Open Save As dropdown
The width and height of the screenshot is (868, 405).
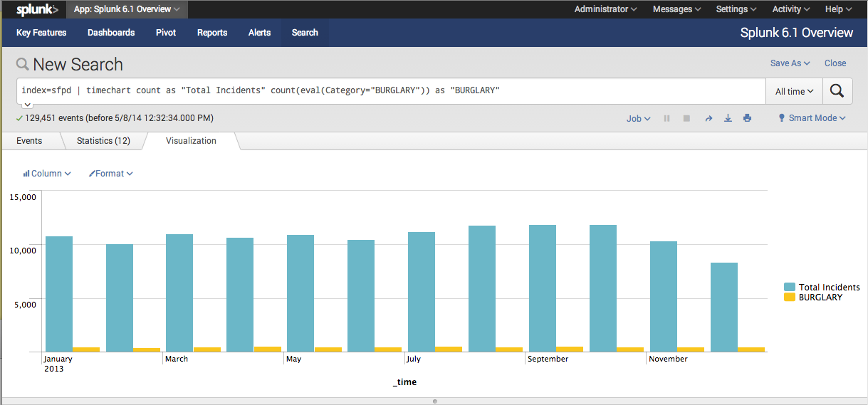[790, 63]
